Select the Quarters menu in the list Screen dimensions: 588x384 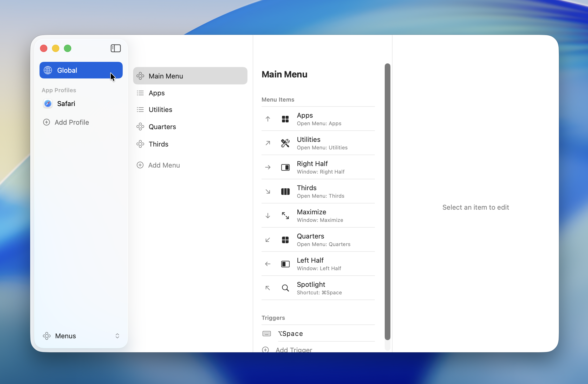coord(162,127)
